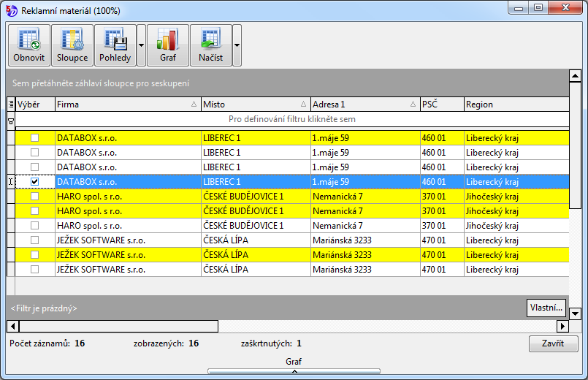
Task: Tick the checkbox in the first JEŽEK SOFTWARE row
Action: [34, 240]
